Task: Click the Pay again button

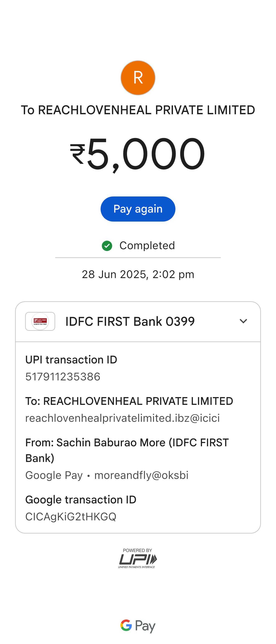Action: pos(138,209)
